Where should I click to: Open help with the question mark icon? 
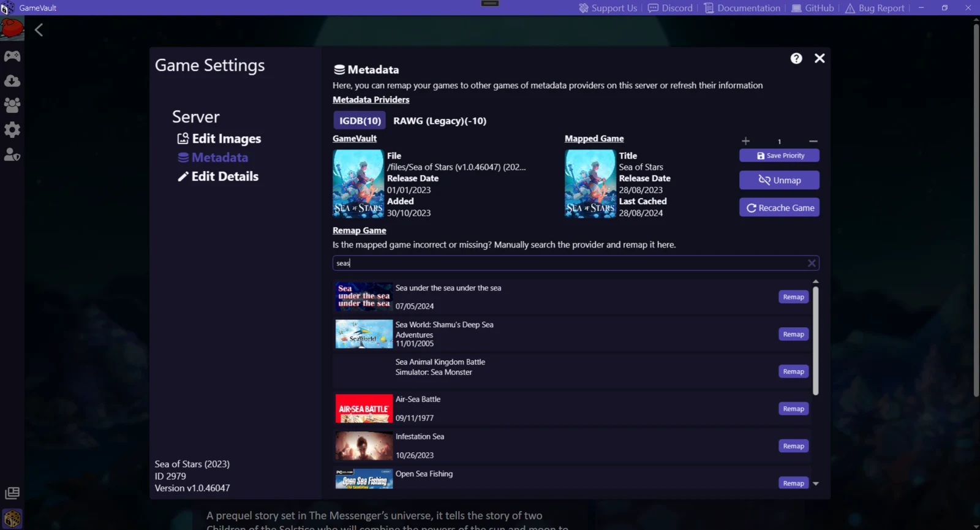pyautogui.click(x=796, y=58)
